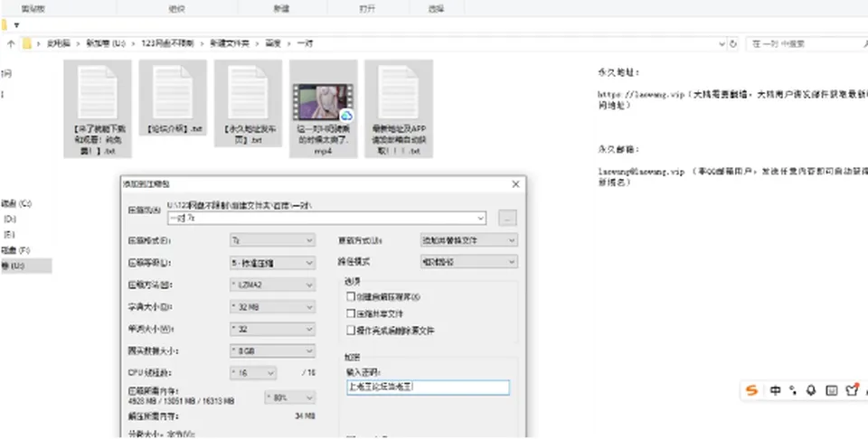Open the IME soft keyboard icon
This screenshot has width=868, height=439.
832,390
